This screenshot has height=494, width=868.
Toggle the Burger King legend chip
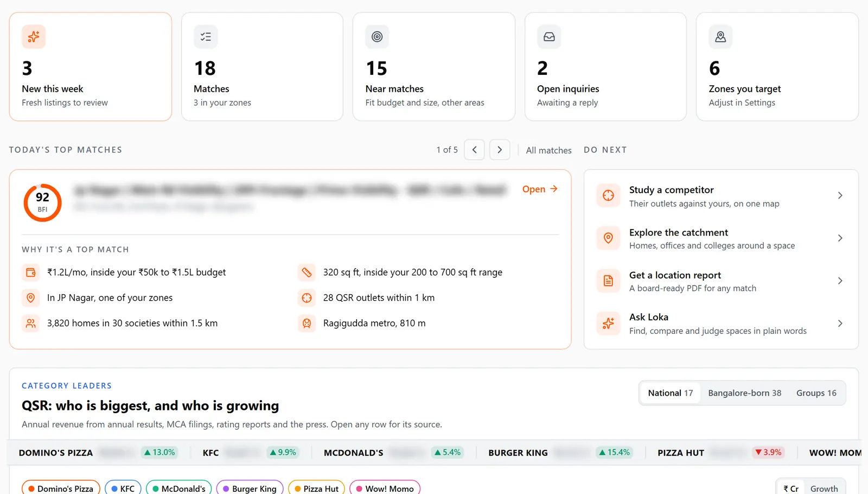[250, 489]
